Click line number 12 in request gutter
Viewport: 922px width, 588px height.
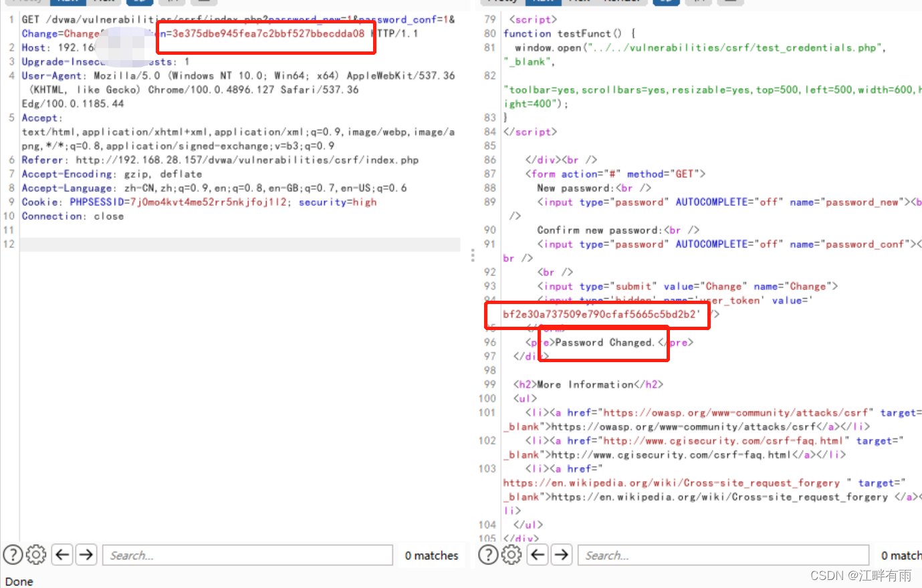pos(9,244)
